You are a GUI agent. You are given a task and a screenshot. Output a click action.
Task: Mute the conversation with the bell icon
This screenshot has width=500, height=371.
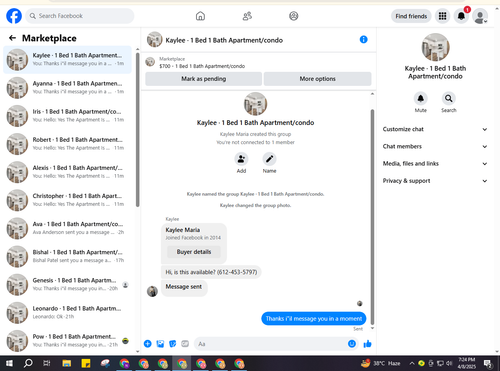click(x=421, y=98)
